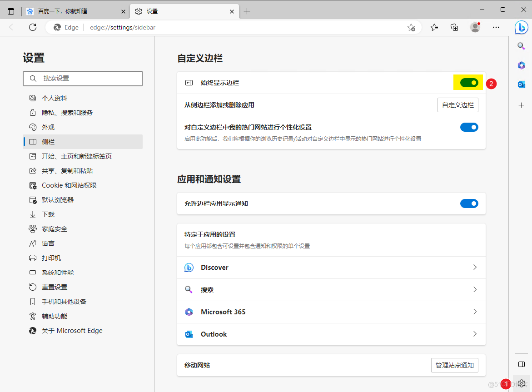Open Microsoft 365 from right sidebar

pos(521,65)
